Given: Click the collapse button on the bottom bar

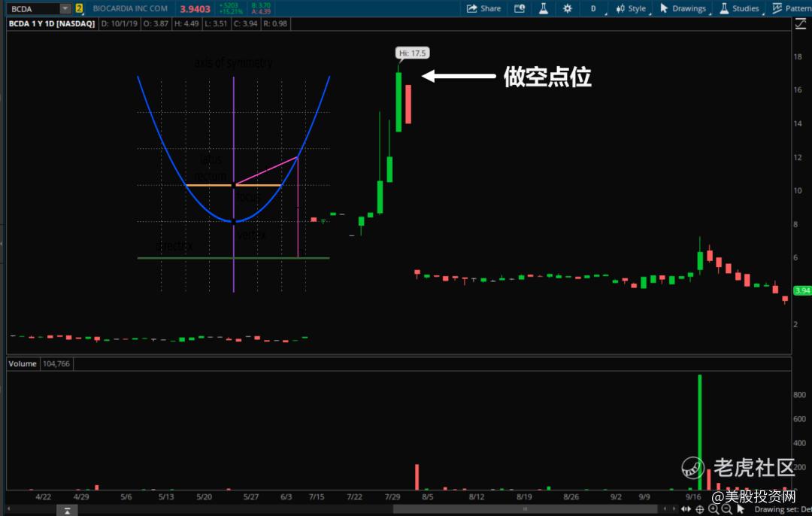Looking at the screenshot, I should 68,511.
